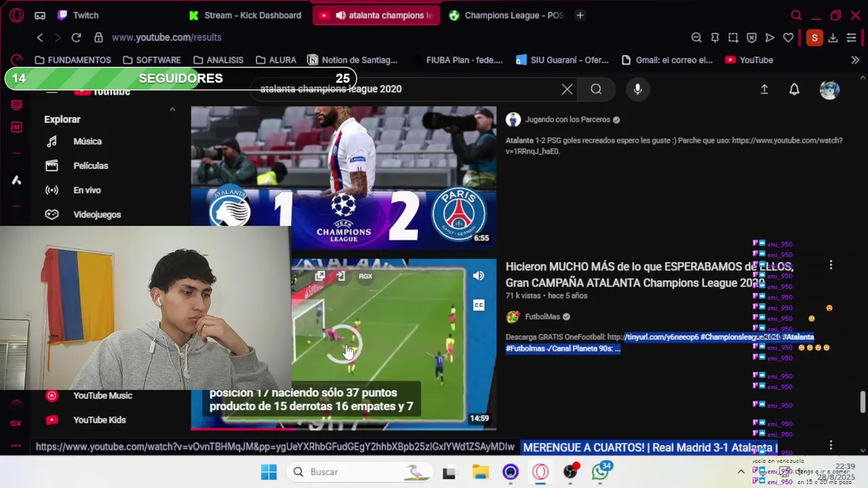Open the YouTube bookmark
The height and width of the screenshot is (488, 868).
749,60
